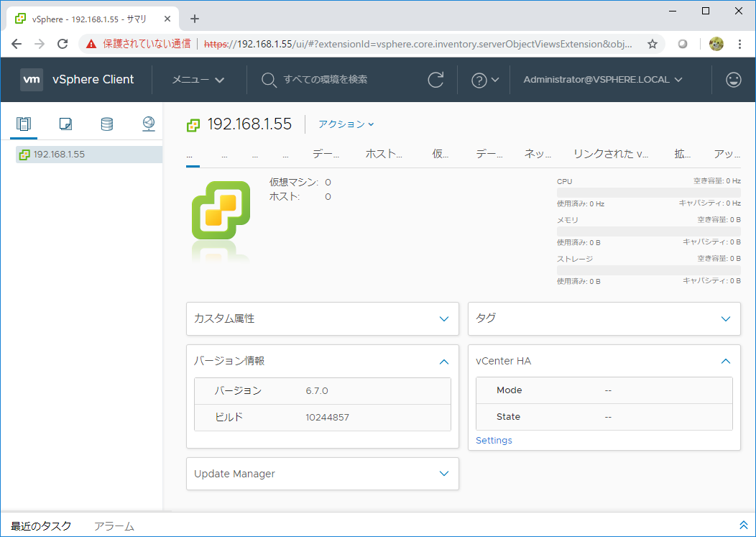Click the 仮想マシン: 0 count text
756x537 pixels.
tap(300, 183)
